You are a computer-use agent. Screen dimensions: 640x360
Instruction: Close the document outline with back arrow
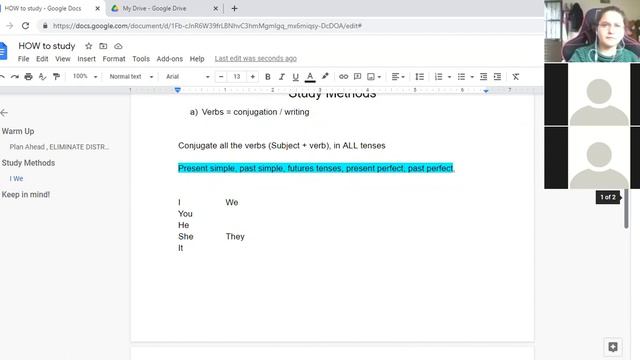pos(4,113)
